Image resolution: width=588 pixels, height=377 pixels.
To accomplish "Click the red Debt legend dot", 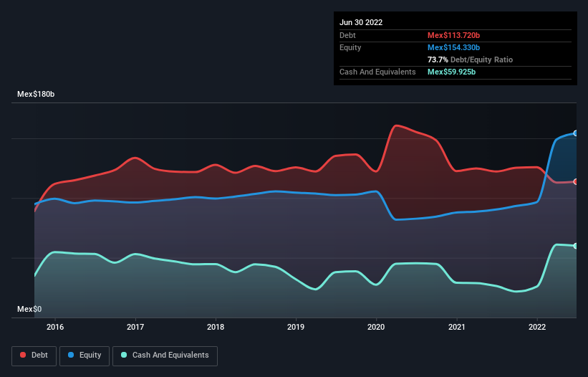I will [x=23, y=355].
